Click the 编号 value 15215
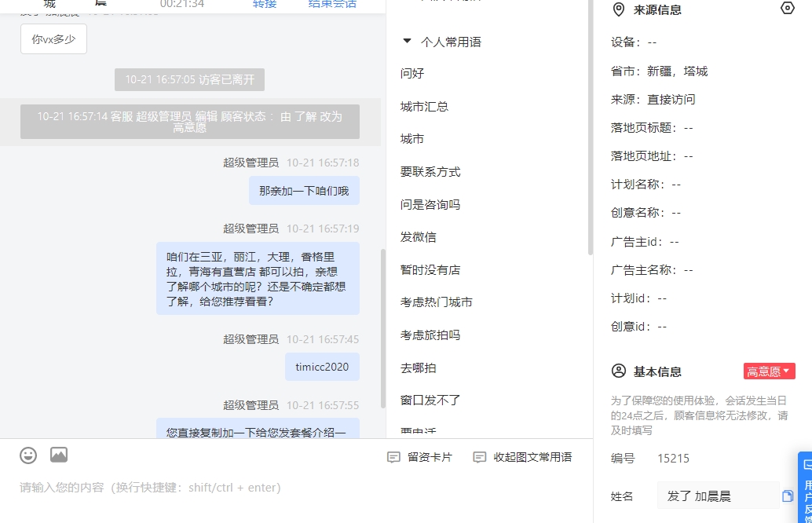 (x=673, y=459)
